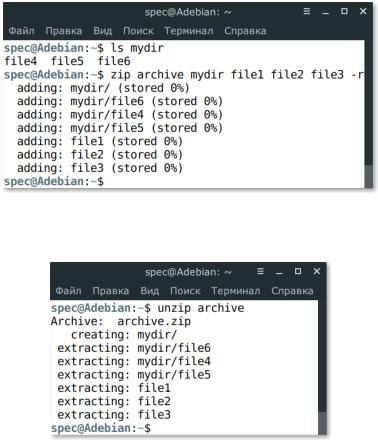Open Поиск menu in upper terminal
Viewport: 378px width, 440px height.
(x=138, y=31)
